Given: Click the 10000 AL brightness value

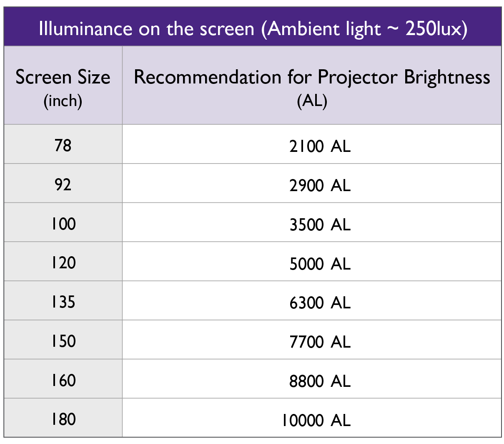Looking at the screenshot, I should pyautogui.click(x=316, y=420).
